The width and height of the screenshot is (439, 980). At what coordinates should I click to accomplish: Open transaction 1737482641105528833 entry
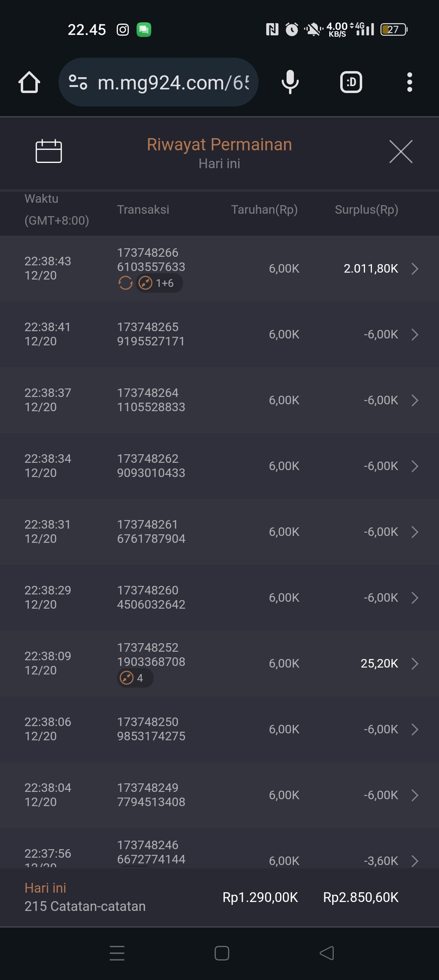pos(151,400)
